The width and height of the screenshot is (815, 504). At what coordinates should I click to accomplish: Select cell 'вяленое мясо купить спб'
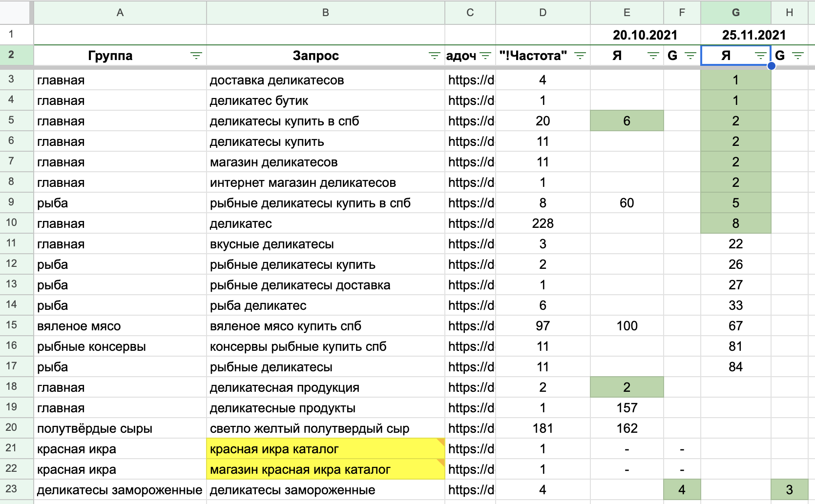coord(326,326)
